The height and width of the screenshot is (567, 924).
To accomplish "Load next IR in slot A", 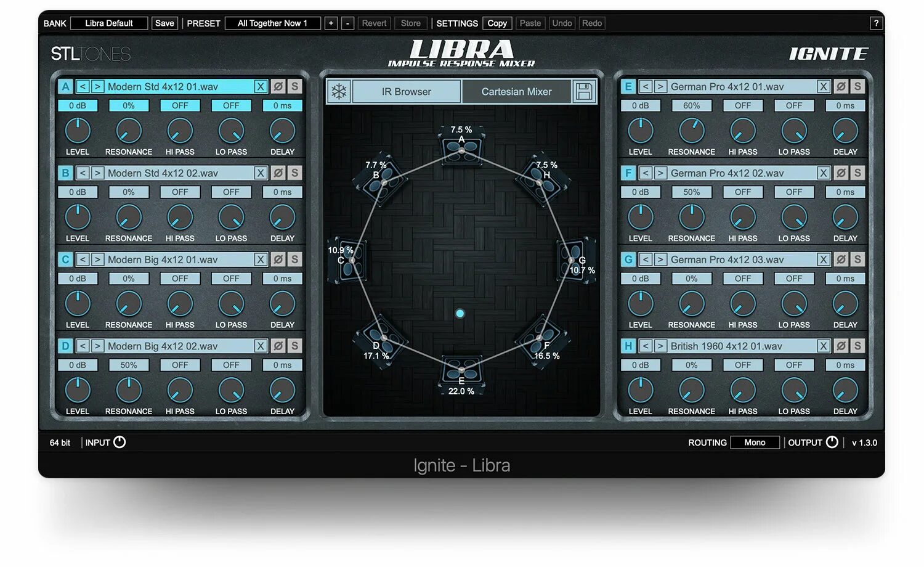I will tap(97, 87).
